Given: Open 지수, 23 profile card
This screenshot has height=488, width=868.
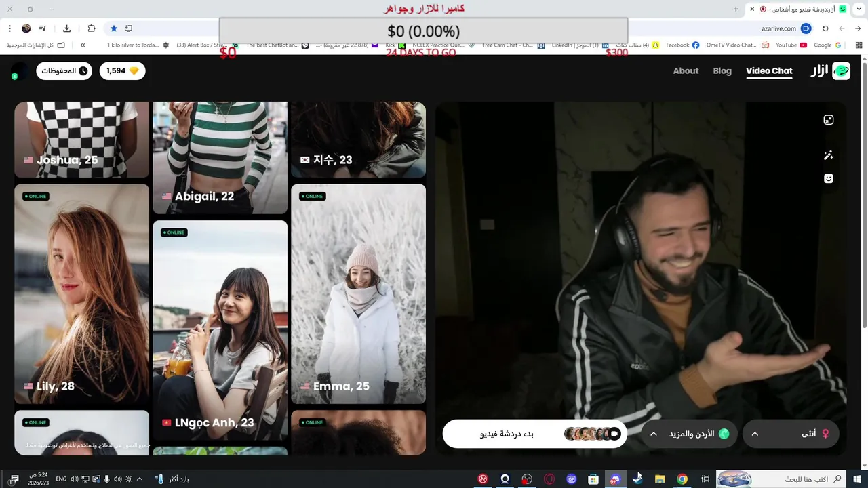Looking at the screenshot, I should click(x=358, y=140).
